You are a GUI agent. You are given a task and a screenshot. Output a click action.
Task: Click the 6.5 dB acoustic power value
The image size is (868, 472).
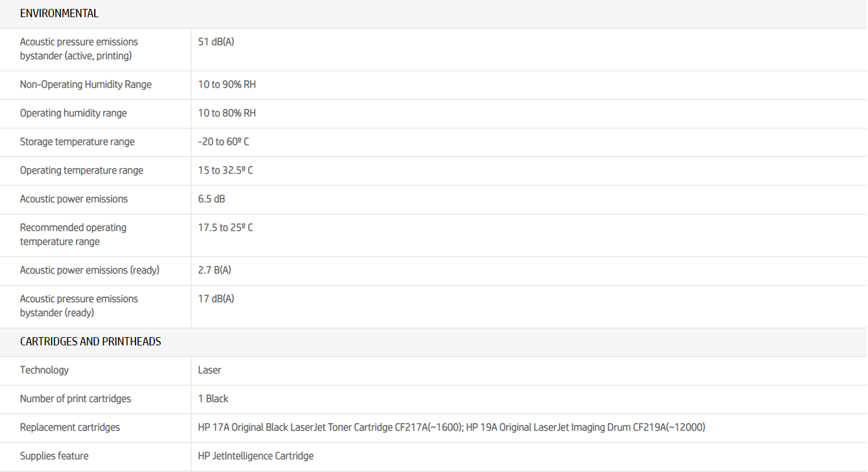pos(211,199)
